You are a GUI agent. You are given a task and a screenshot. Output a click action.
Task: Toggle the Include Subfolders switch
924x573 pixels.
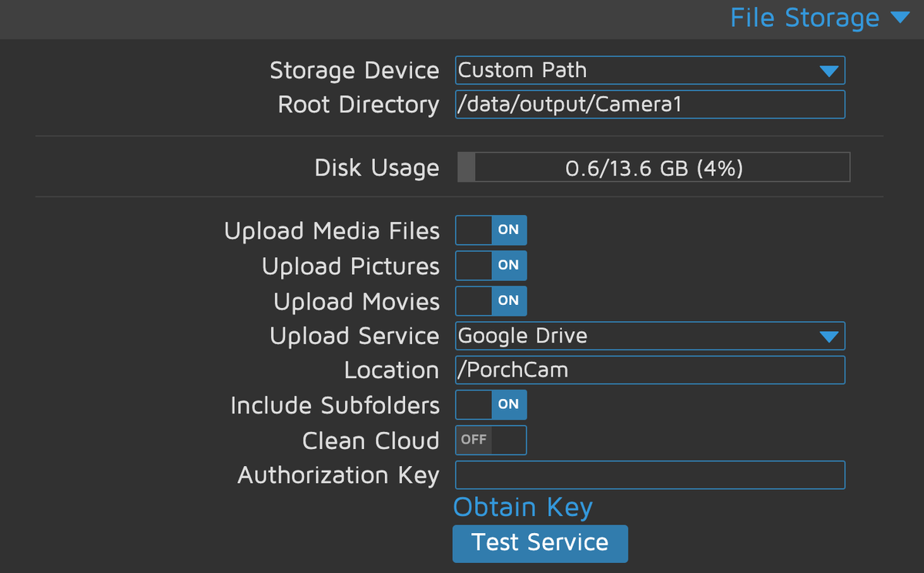point(491,404)
